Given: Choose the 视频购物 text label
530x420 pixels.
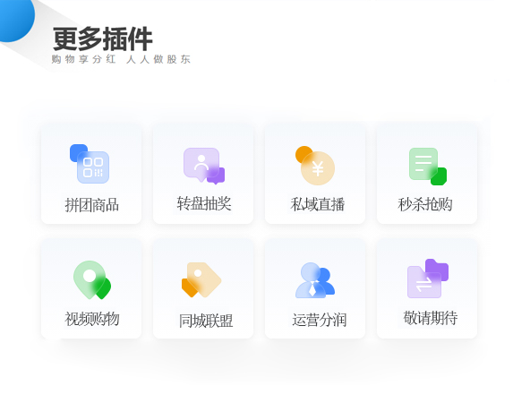Looking at the screenshot, I should pos(92,319).
